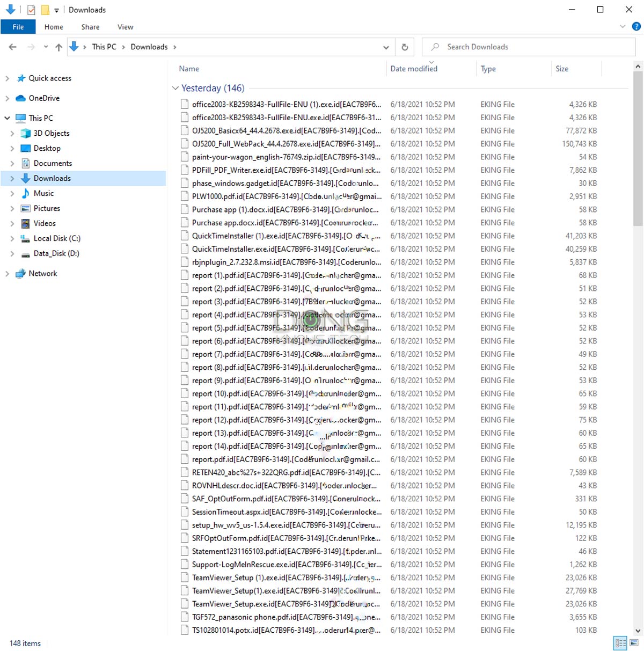Open the File menu
The image size is (644, 651).
[x=18, y=26]
